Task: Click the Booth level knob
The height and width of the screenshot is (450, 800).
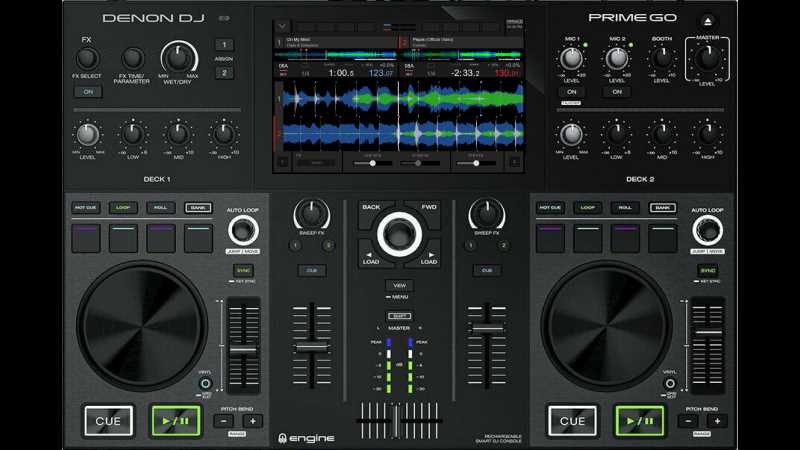Action: click(x=662, y=59)
